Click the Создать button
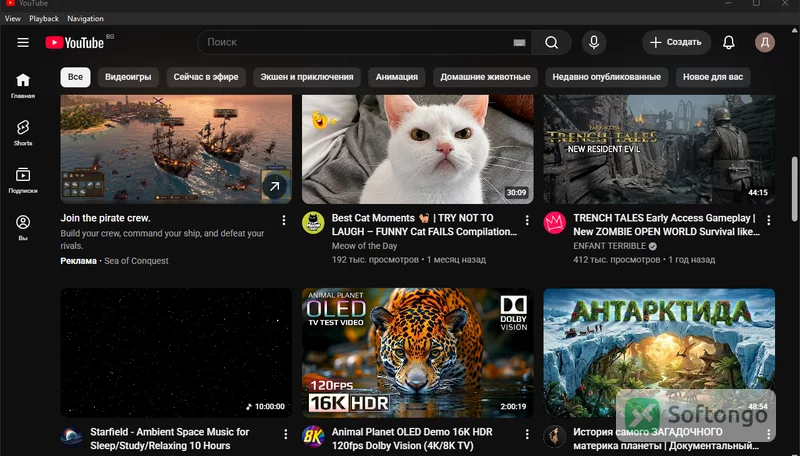Image resolution: width=800 pixels, height=456 pixels. tap(677, 42)
